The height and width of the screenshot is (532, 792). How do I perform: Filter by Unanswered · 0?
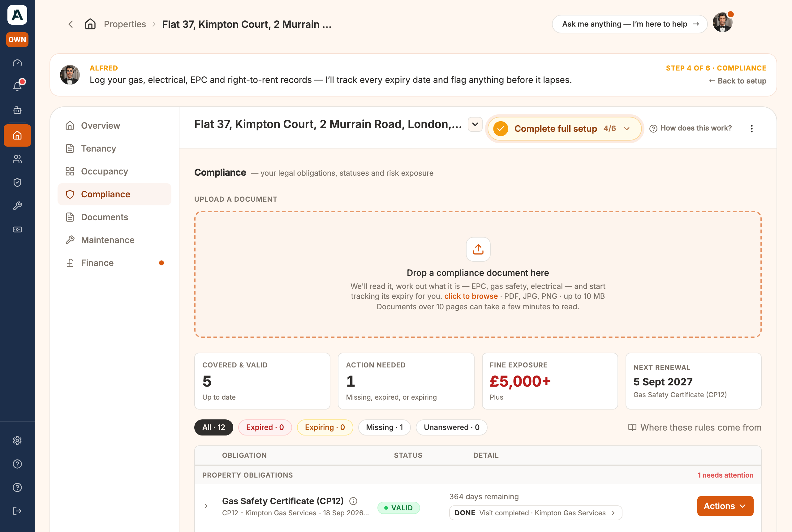(x=452, y=427)
